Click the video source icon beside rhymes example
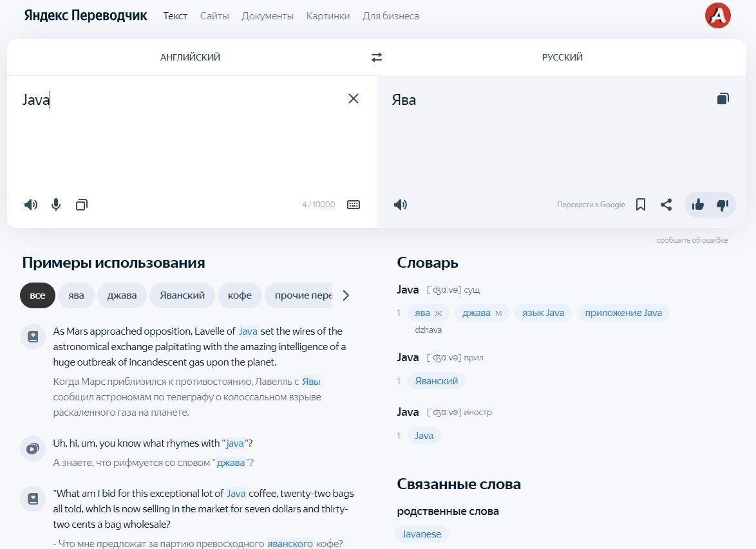The image size is (756, 549). click(x=33, y=449)
